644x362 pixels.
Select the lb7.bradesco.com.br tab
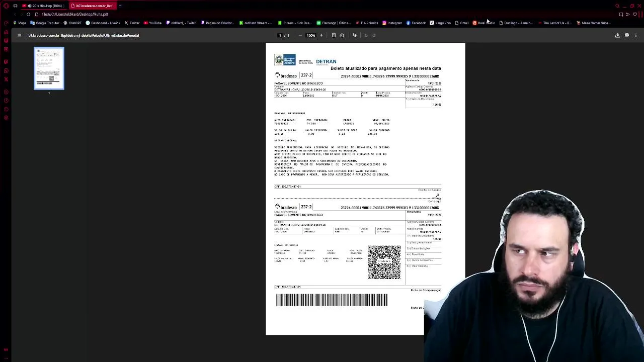pyautogui.click(x=92, y=6)
